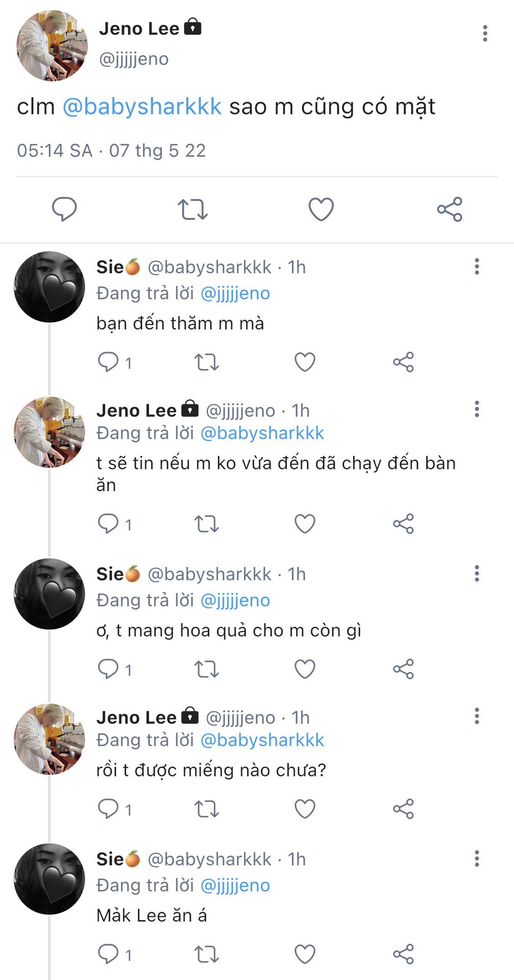Like the 'bạn đến thăm m mà' reply
The height and width of the screenshot is (980, 514).
click(305, 362)
